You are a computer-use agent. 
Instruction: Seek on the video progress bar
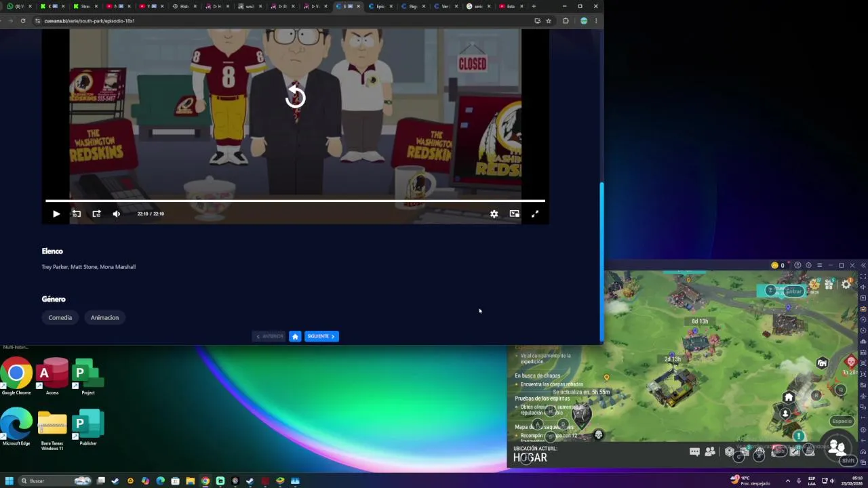click(x=295, y=201)
